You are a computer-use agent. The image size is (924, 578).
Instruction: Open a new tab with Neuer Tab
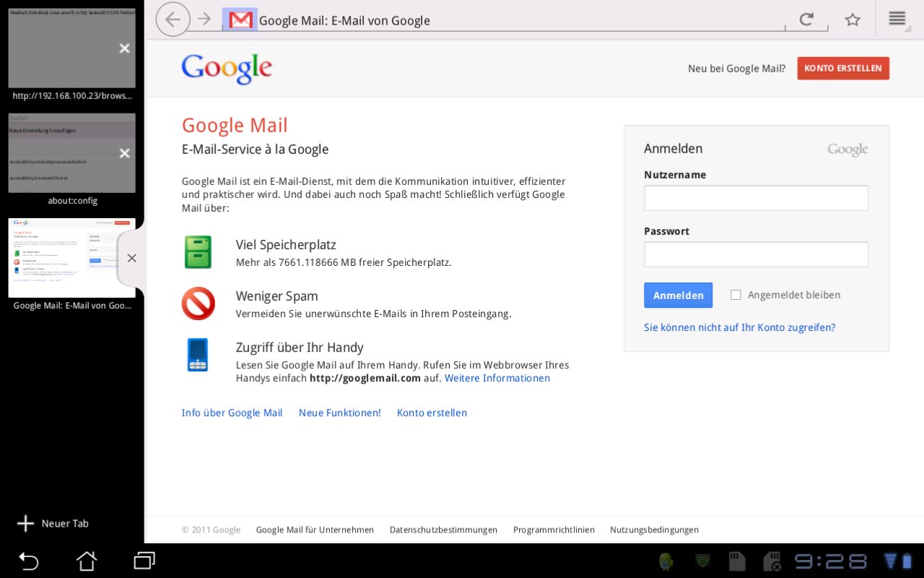coord(53,524)
